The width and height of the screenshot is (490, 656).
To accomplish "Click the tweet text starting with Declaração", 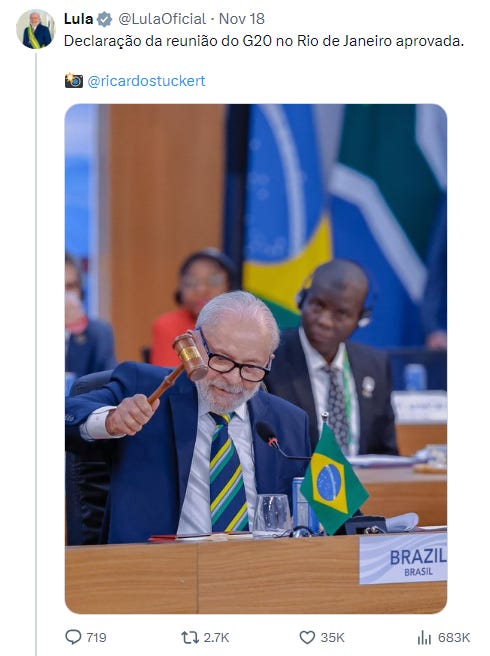I will [264, 41].
